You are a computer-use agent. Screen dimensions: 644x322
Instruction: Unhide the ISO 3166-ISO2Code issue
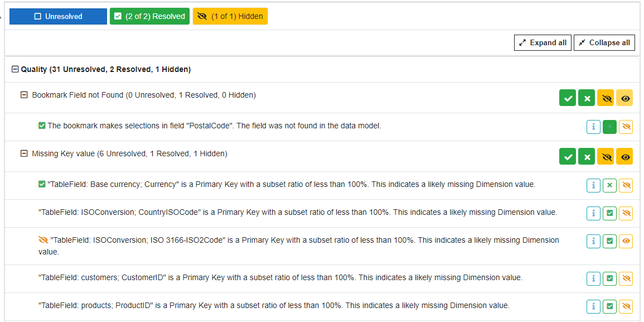click(x=626, y=241)
